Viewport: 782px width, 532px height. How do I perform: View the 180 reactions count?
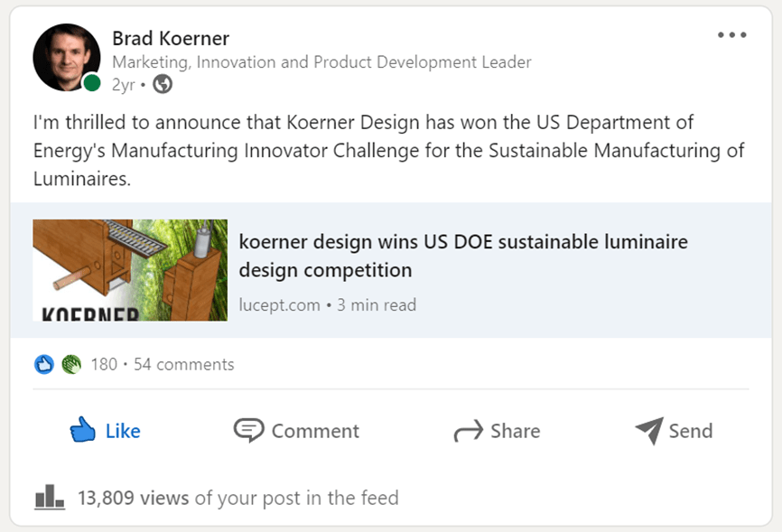pyautogui.click(x=104, y=364)
